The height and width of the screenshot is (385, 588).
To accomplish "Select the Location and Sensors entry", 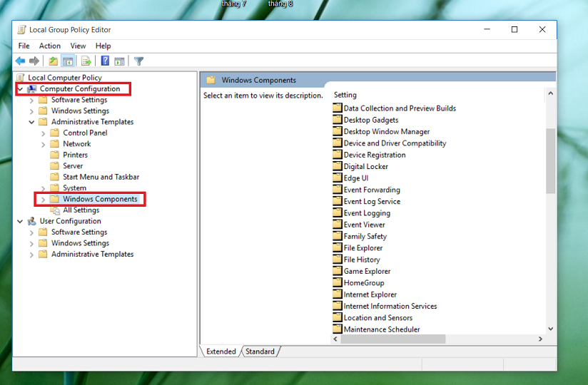I will (378, 317).
